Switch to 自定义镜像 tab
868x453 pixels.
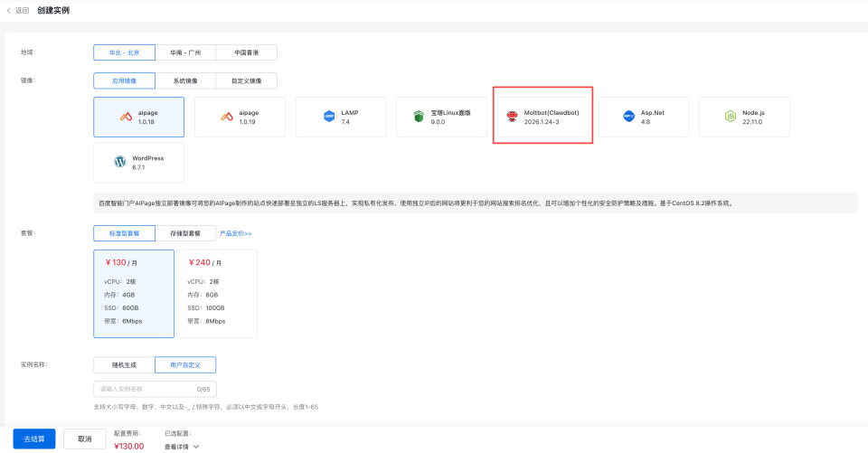(x=246, y=80)
